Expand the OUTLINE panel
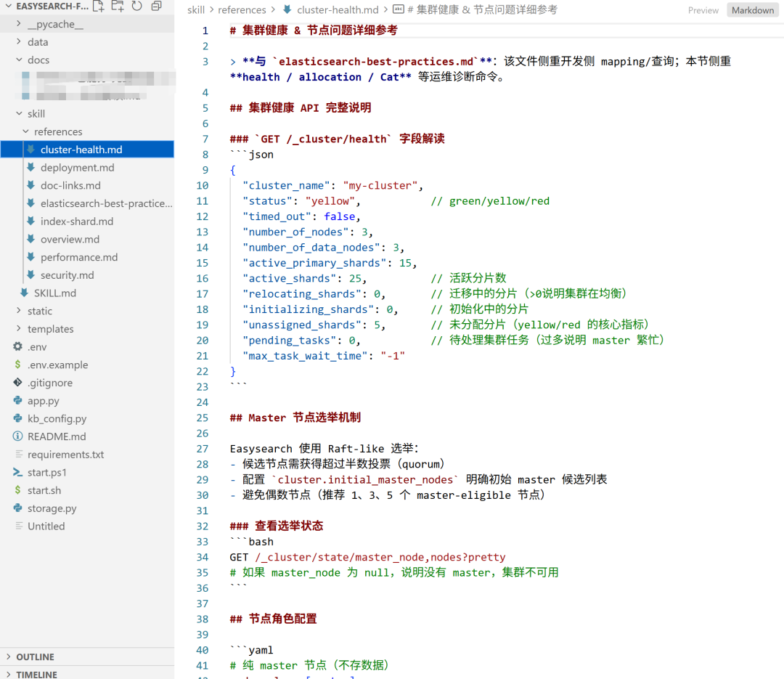This screenshot has height=679, width=784. pos(9,656)
